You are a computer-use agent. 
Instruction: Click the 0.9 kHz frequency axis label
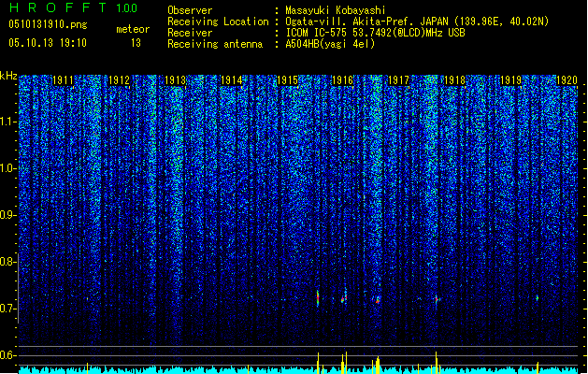tap(8, 215)
